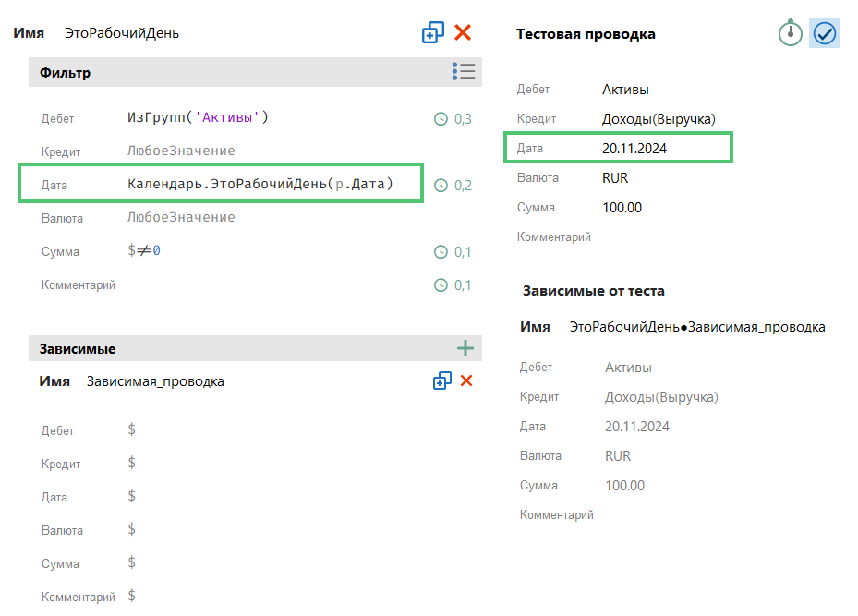Screen dimensions: 858x616
Task: Click the clock icon beside Дебет 0,3
Action: 441,118
